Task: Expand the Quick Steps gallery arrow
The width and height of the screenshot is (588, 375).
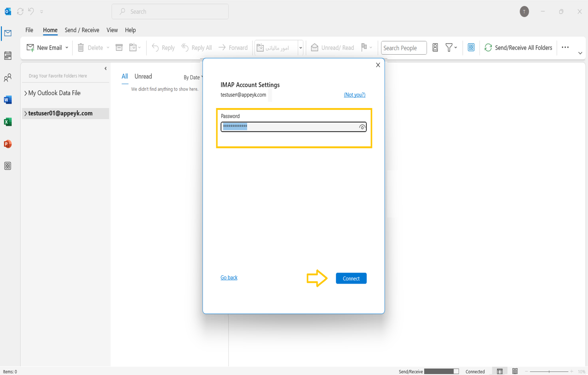Action: [x=300, y=48]
